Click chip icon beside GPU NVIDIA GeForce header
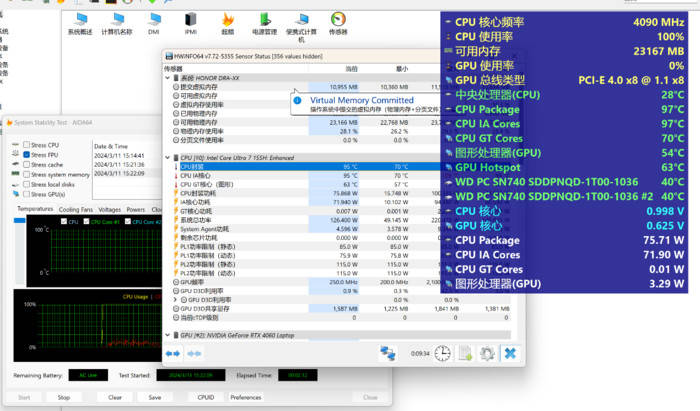The width and height of the screenshot is (700, 411). point(176,335)
